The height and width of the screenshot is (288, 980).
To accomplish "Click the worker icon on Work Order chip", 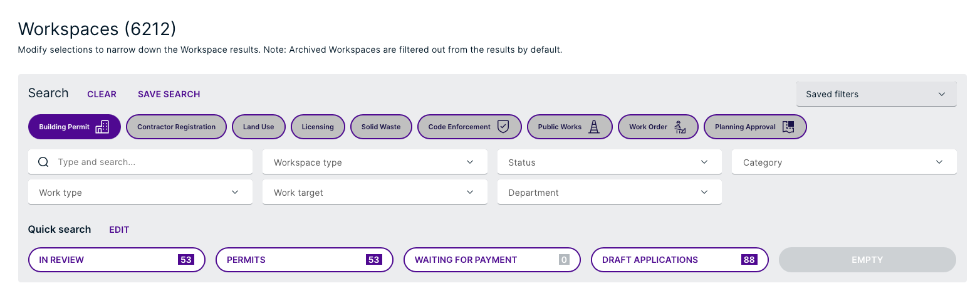I will pyautogui.click(x=680, y=127).
